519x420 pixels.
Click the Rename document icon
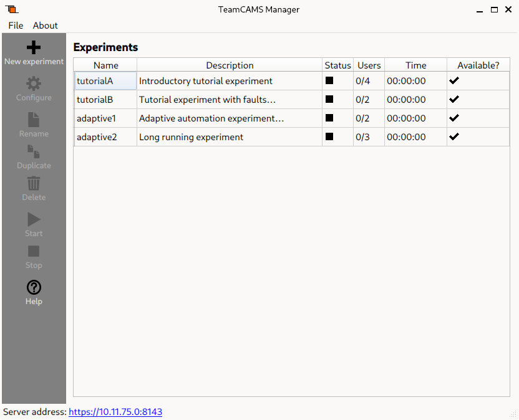pyautogui.click(x=34, y=119)
